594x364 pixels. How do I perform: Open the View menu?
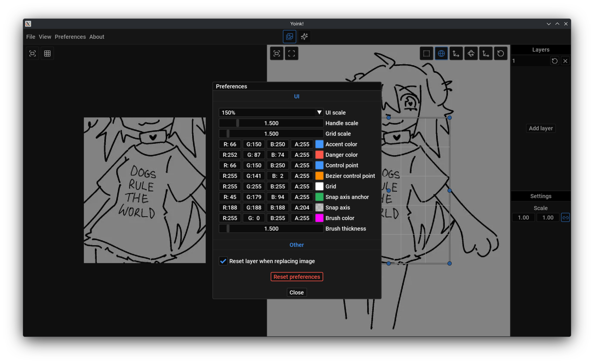pos(45,37)
